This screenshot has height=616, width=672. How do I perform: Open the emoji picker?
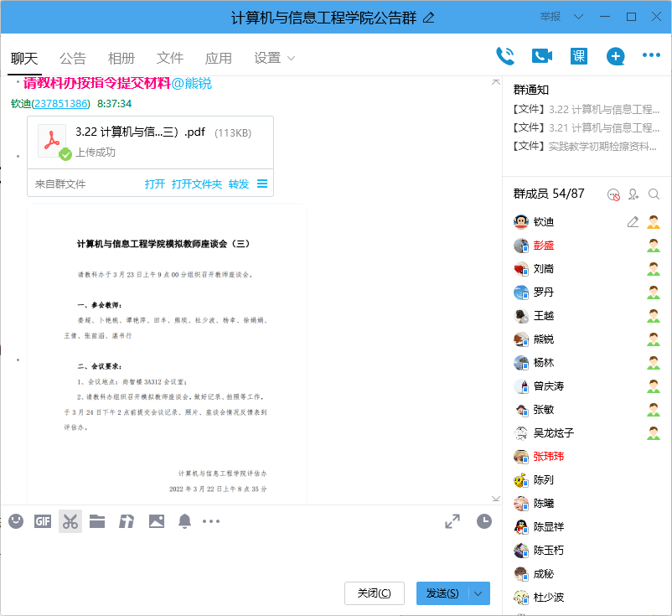pos(15,520)
